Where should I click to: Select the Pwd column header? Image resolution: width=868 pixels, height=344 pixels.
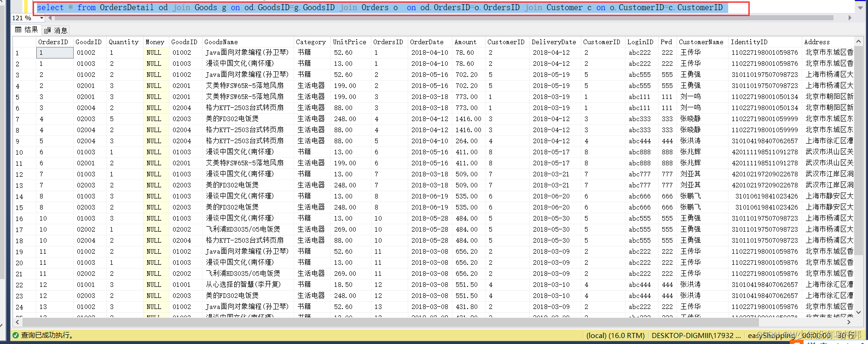tap(666, 42)
